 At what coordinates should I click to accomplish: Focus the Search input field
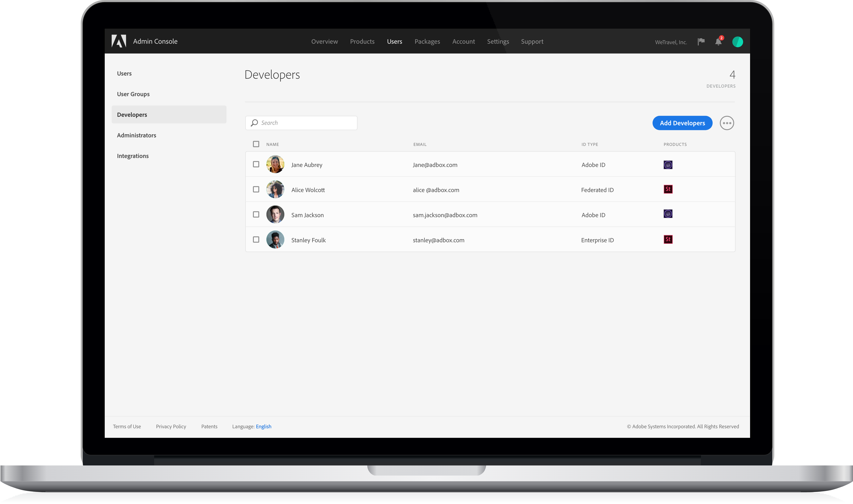coord(301,123)
